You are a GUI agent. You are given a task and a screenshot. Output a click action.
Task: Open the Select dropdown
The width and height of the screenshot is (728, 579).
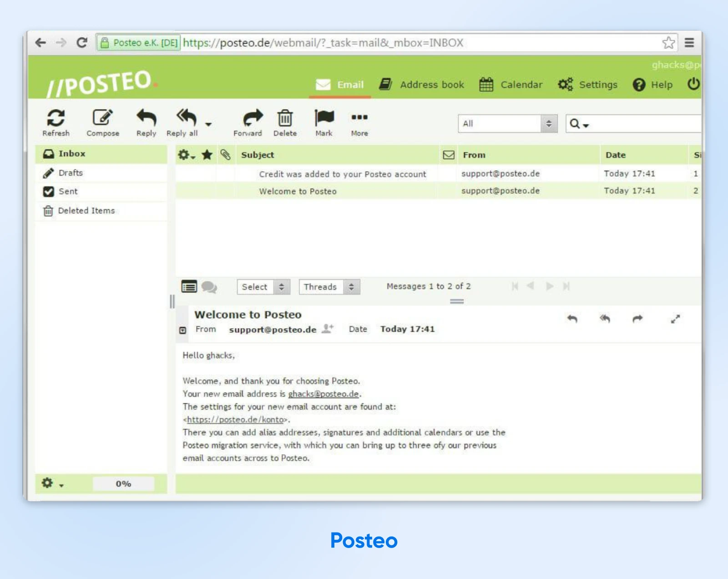coord(263,287)
